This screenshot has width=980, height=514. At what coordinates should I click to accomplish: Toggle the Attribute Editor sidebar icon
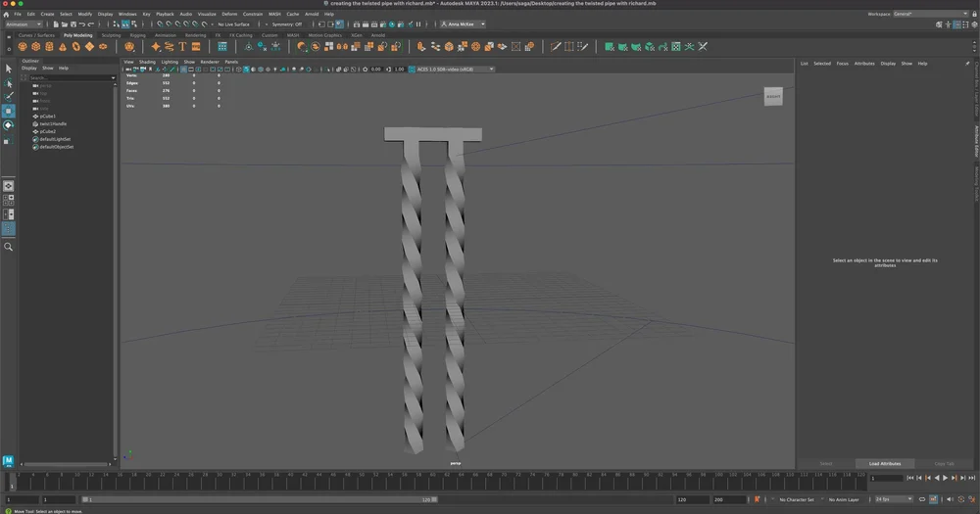click(956, 24)
